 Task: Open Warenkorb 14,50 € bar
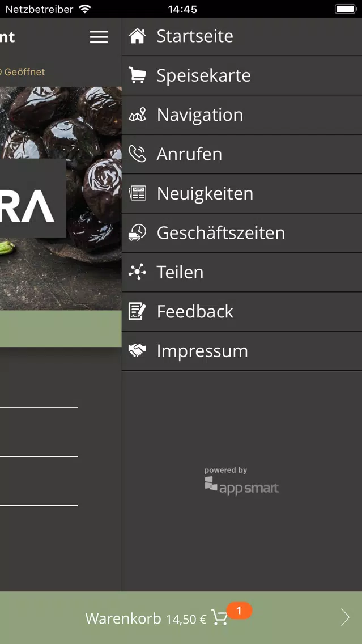(x=181, y=618)
